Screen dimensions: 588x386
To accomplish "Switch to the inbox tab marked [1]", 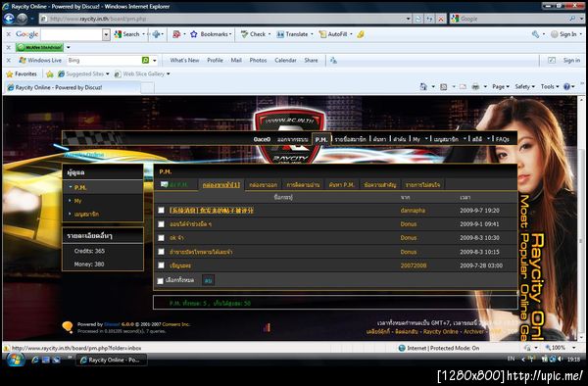I will pos(221,185).
